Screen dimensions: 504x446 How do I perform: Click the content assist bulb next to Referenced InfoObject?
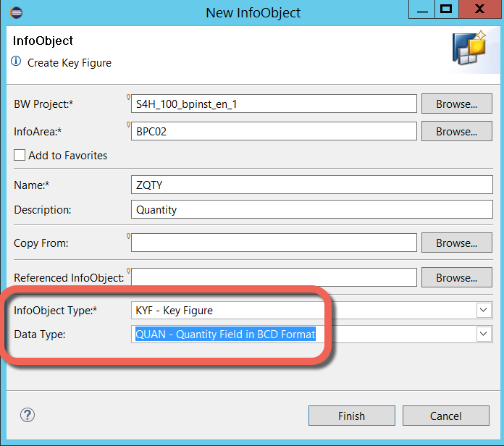click(x=128, y=271)
